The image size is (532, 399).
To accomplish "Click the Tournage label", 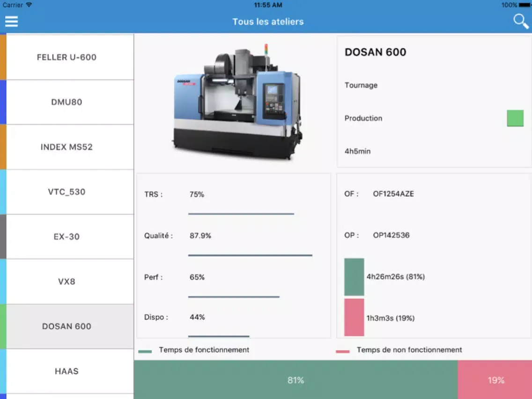I will (x=361, y=85).
